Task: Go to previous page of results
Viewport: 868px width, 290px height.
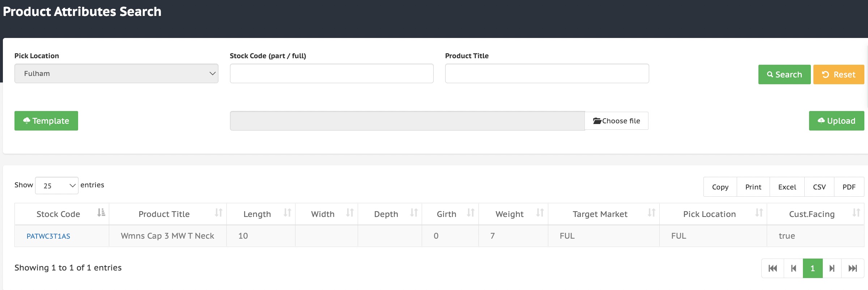Action: point(793,268)
